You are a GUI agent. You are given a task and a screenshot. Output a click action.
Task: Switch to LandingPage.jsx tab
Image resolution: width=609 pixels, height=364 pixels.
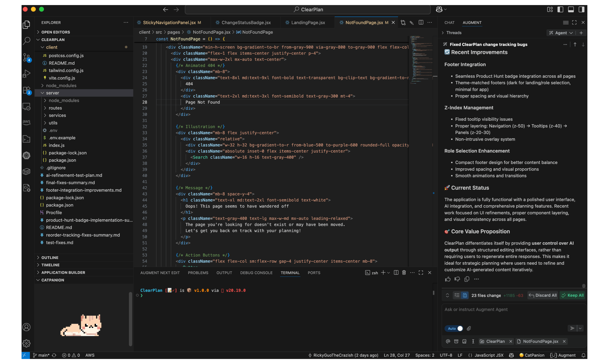point(308,22)
